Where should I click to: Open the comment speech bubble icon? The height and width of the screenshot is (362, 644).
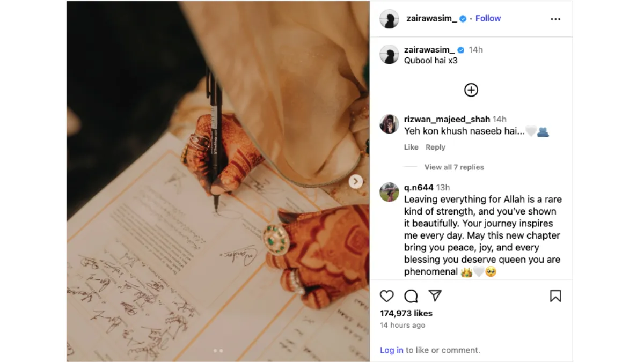411,296
